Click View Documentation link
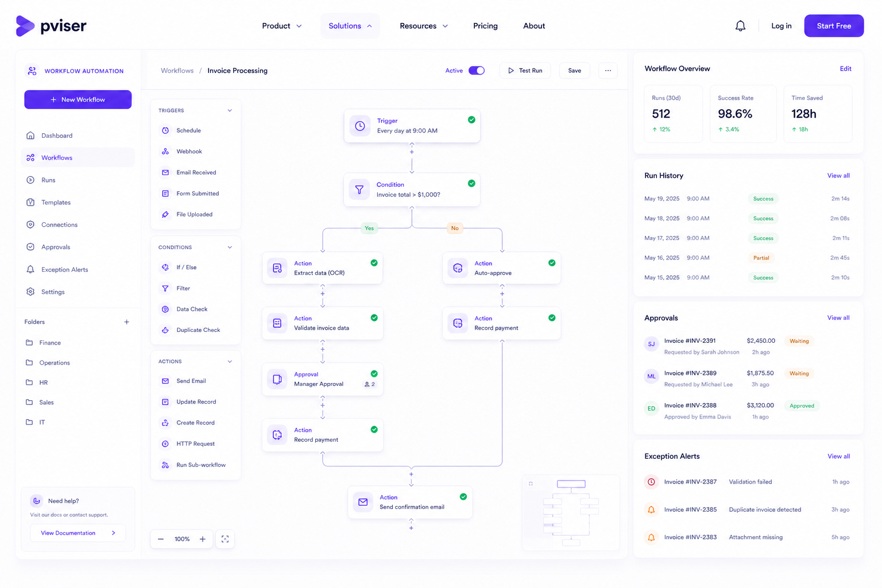 point(78,533)
